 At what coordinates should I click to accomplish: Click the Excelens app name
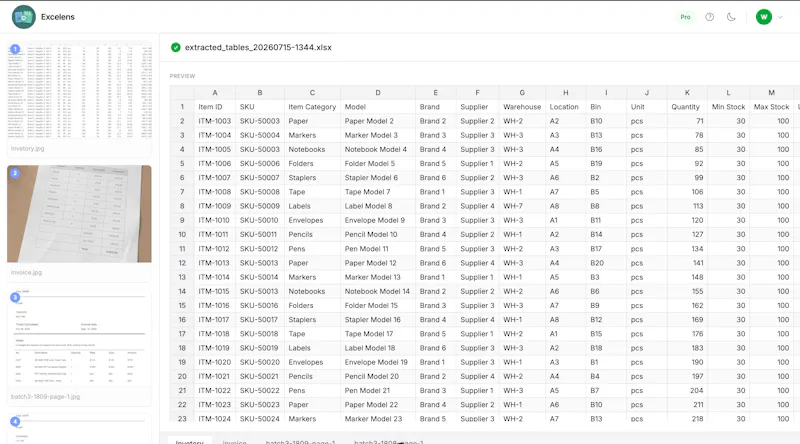tap(58, 17)
